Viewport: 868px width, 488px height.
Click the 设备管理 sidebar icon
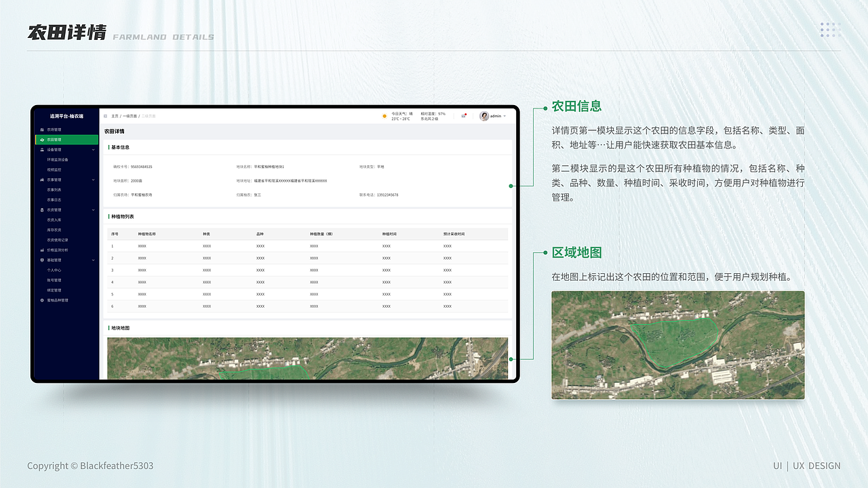pos(42,150)
